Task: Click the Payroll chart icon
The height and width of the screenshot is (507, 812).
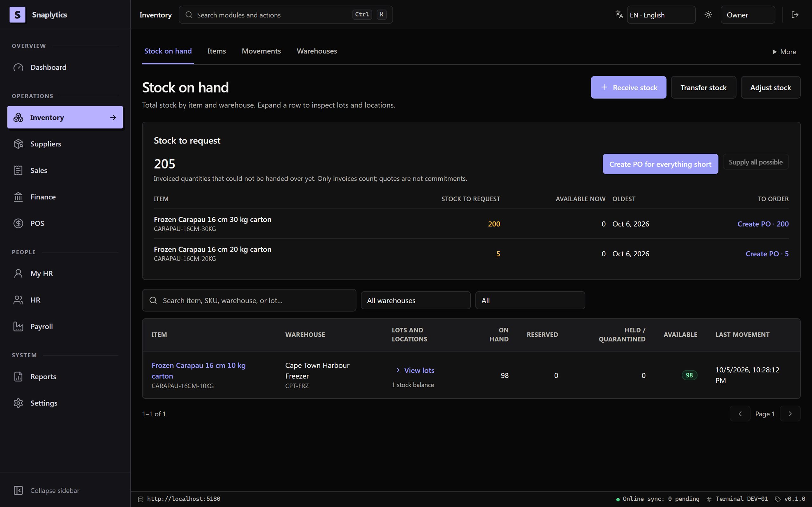Action: click(18, 326)
